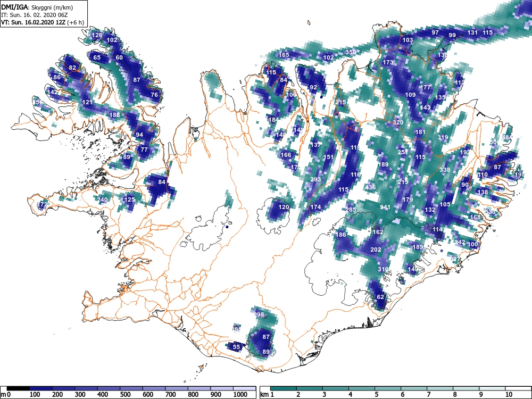Select the visibility value '110'
The height and width of the screenshot is (399, 532).
[x=483, y=174]
